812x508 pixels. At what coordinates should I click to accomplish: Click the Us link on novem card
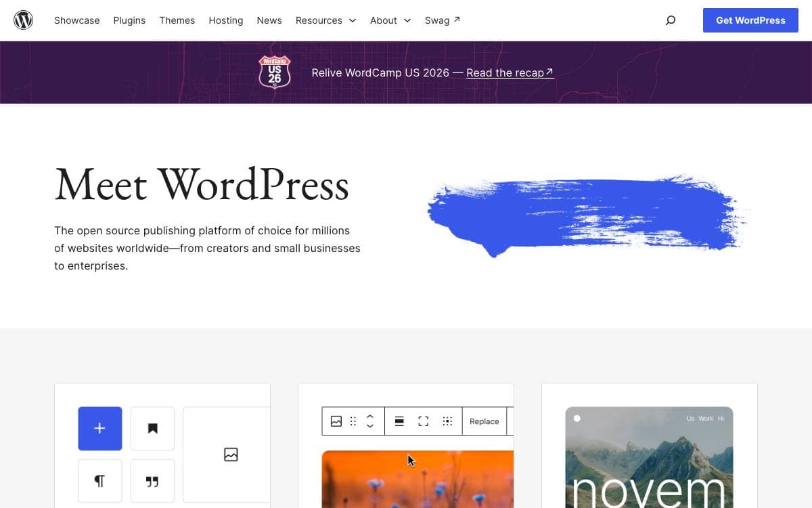click(x=690, y=419)
